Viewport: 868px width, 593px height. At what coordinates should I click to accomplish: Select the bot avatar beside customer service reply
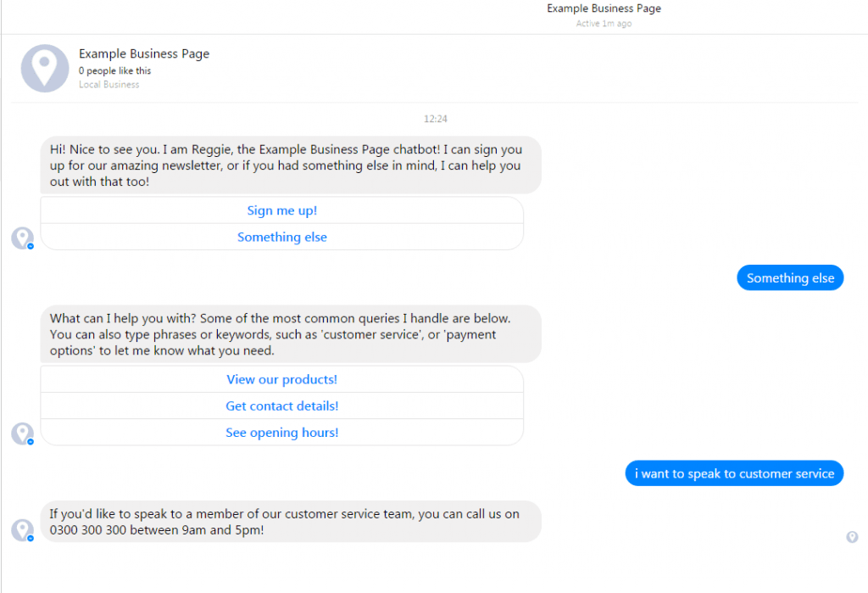coord(23,530)
